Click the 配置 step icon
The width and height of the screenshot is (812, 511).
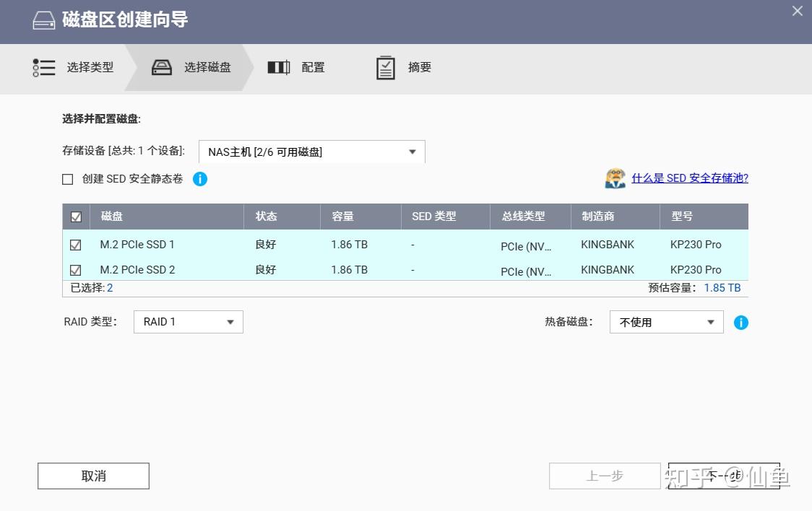278,66
